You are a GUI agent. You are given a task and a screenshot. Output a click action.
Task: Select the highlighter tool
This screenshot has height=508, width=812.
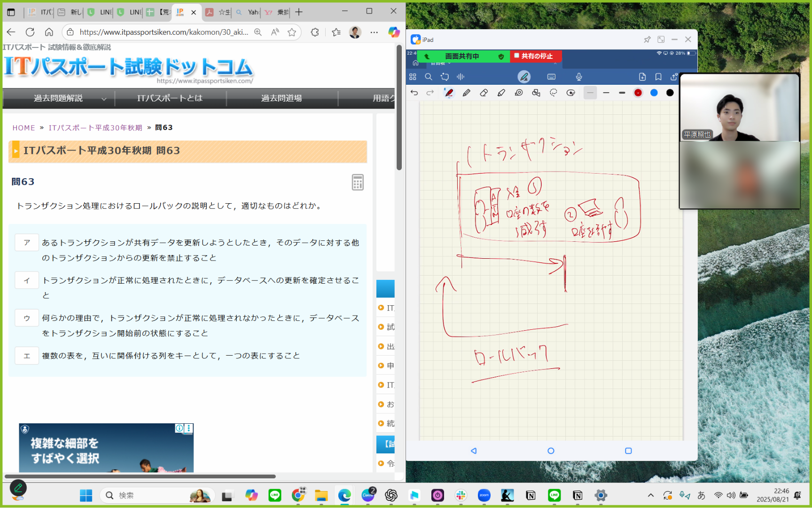click(x=501, y=93)
